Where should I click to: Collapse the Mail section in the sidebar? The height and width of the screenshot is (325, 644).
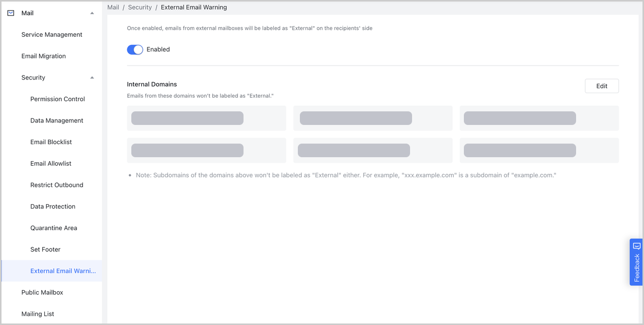92,13
